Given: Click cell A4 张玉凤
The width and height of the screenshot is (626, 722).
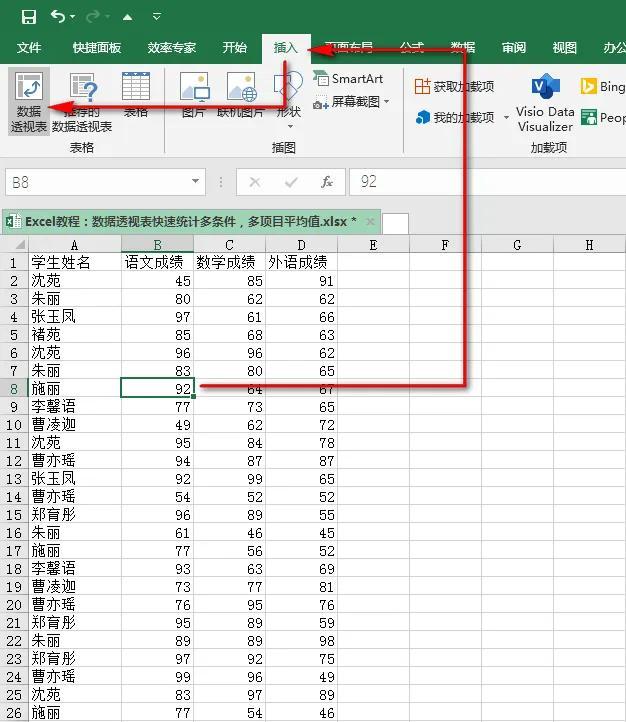Looking at the screenshot, I should pyautogui.click(x=75, y=317).
